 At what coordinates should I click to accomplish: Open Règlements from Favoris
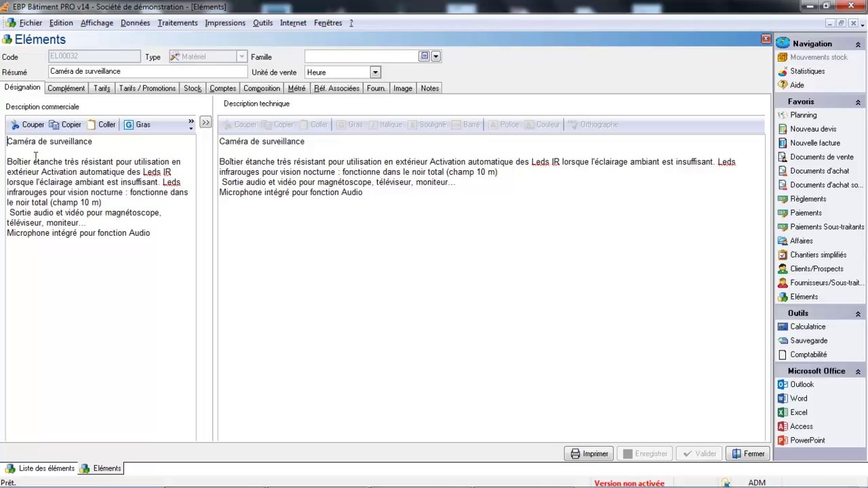[802, 199]
